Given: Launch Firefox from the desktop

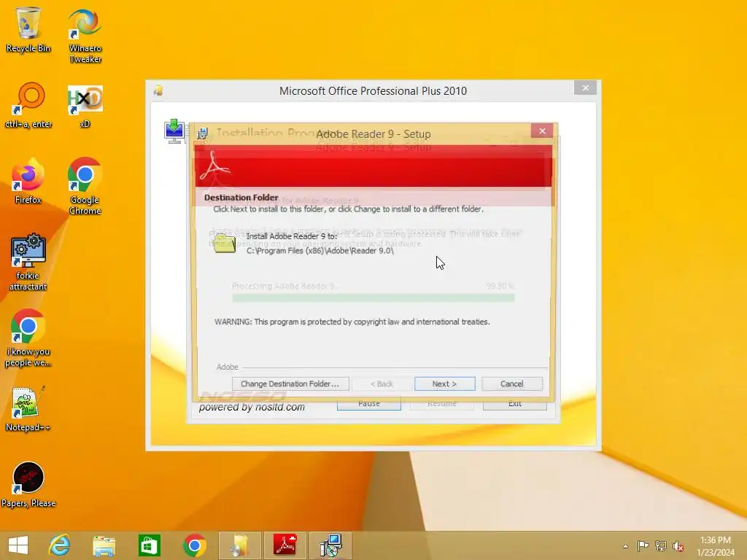Looking at the screenshot, I should [x=28, y=182].
